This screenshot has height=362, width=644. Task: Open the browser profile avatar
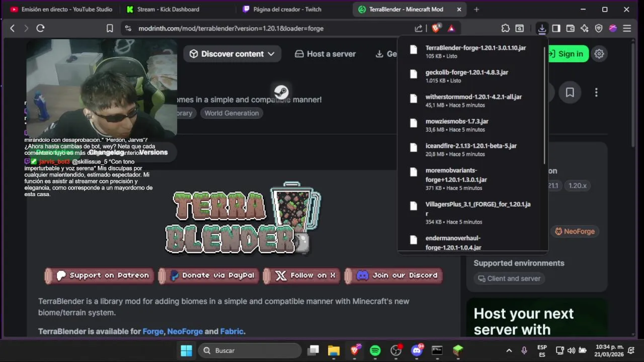pyautogui.click(x=613, y=29)
